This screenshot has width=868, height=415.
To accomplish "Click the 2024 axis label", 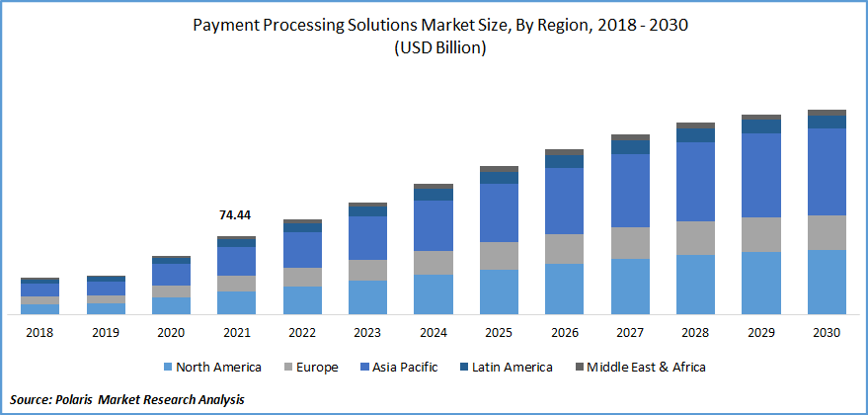I will 434,333.
